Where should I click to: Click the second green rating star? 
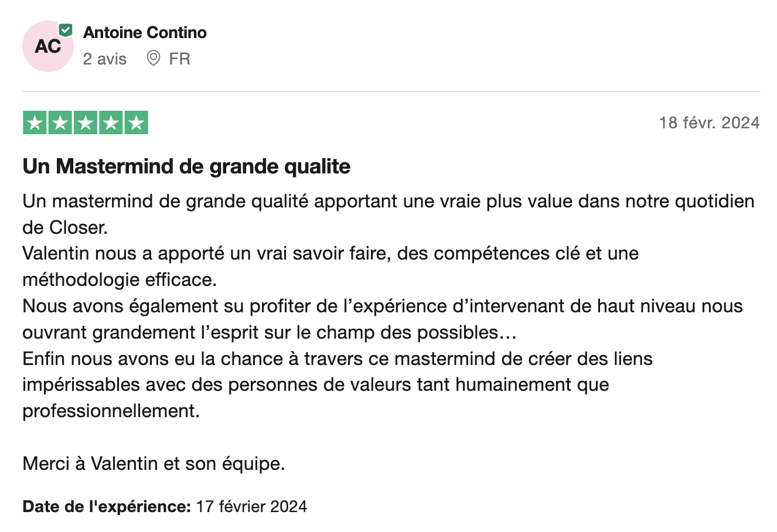pos(60,123)
